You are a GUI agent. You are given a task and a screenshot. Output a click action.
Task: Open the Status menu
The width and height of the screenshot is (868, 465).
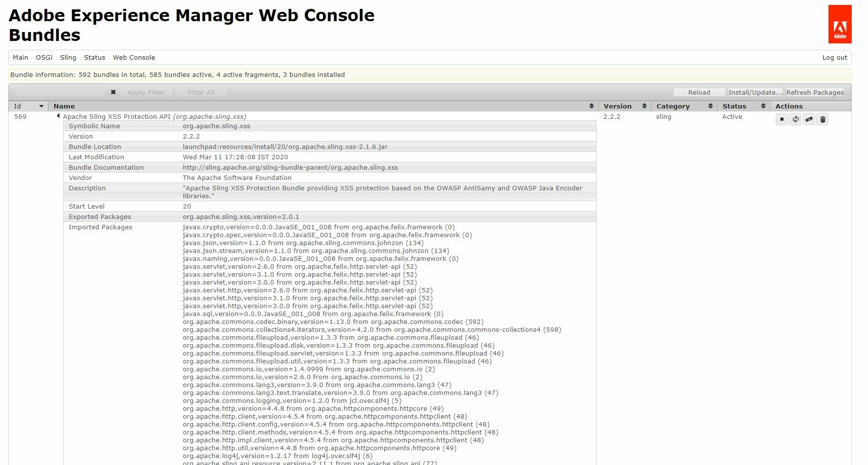pos(94,57)
